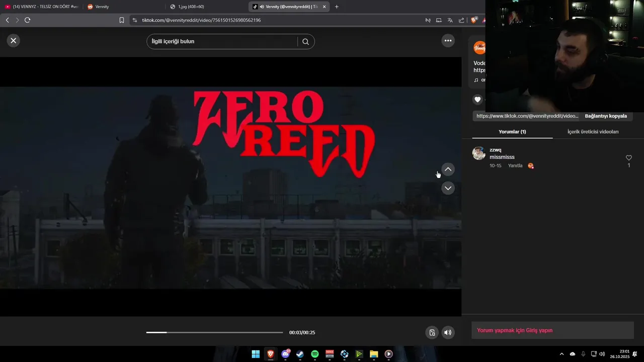The width and height of the screenshot is (644, 362).
Task: Open the Windows Start menu
Action: click(256, 354)
